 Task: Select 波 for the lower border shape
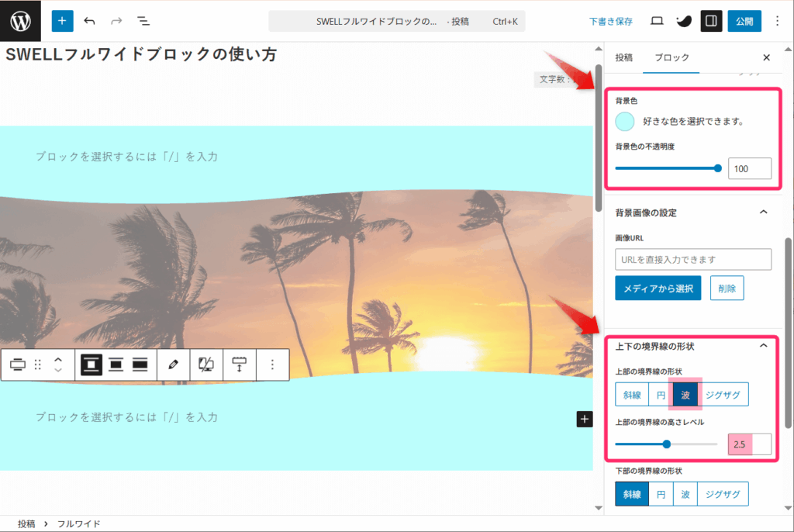(x=685, y=494)
